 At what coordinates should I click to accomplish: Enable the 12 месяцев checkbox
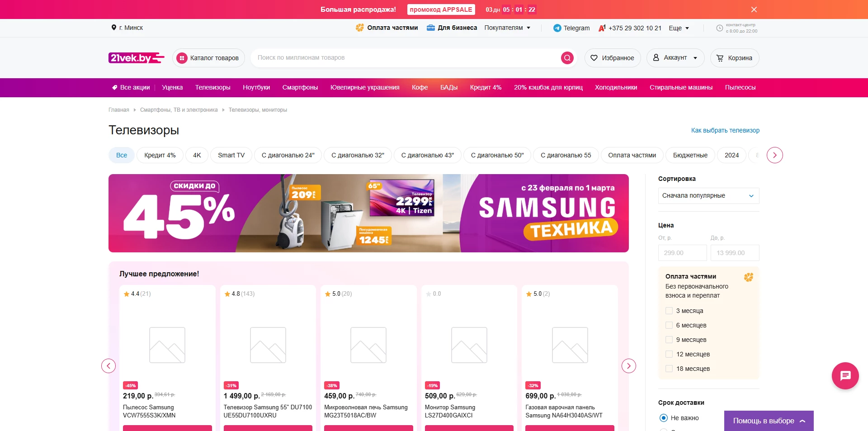tap(669, 354)
